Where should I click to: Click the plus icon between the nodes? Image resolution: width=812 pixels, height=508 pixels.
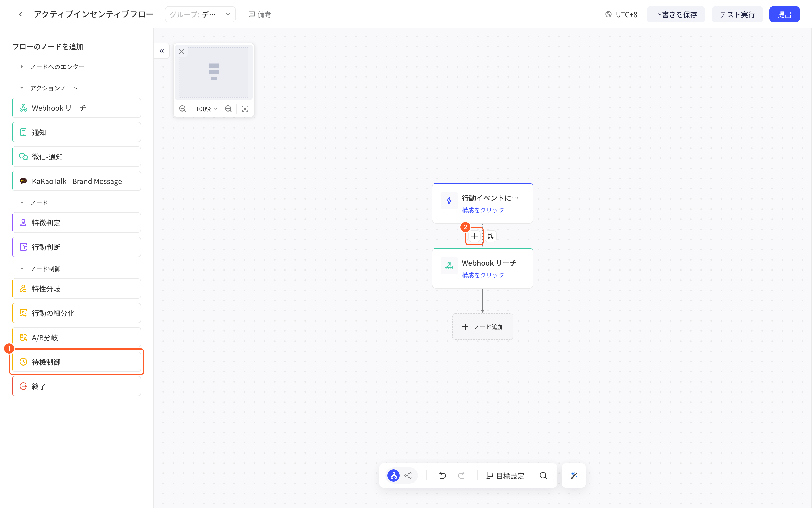click(474, 236)
